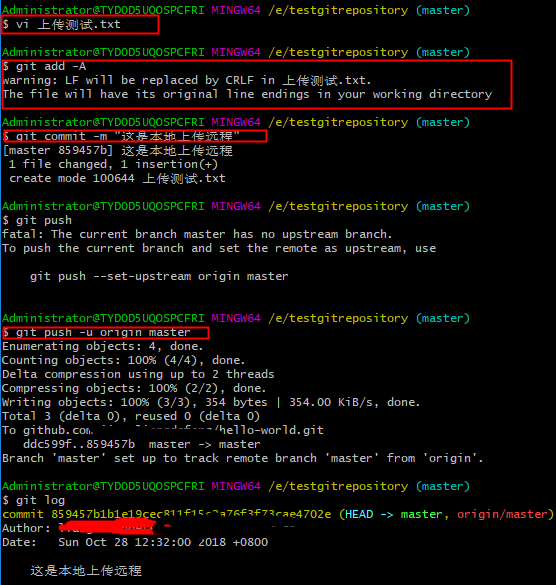Click the 'Delta compression using up to 2 threads' line

(x=138, y=374)
